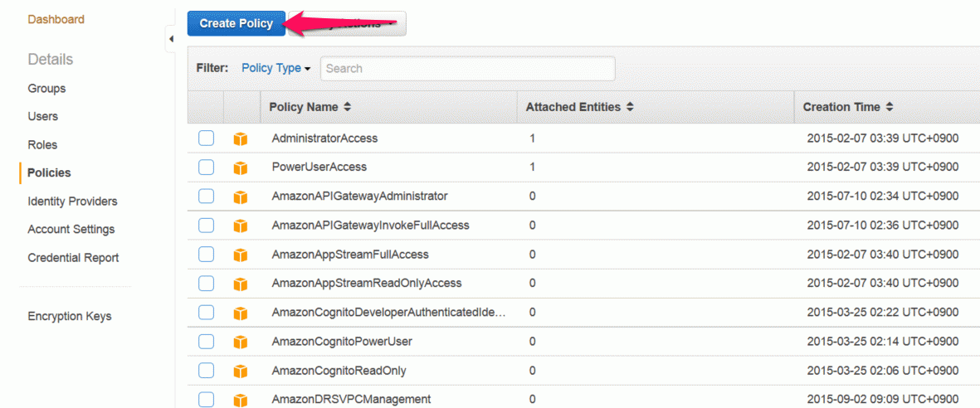Click the AmazonAPIGatewayInvokeFullAccess box icon
980x408 pixels.
[241, 226]
